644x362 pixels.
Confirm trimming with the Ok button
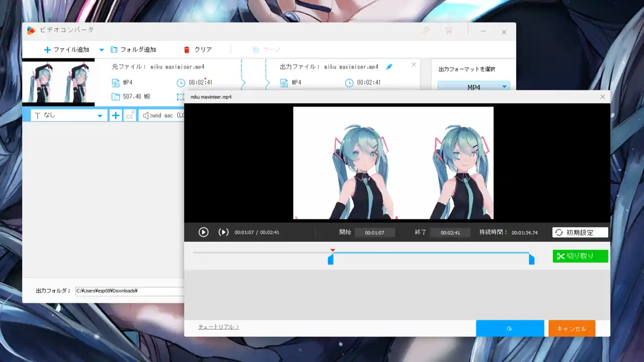[510, 328]
